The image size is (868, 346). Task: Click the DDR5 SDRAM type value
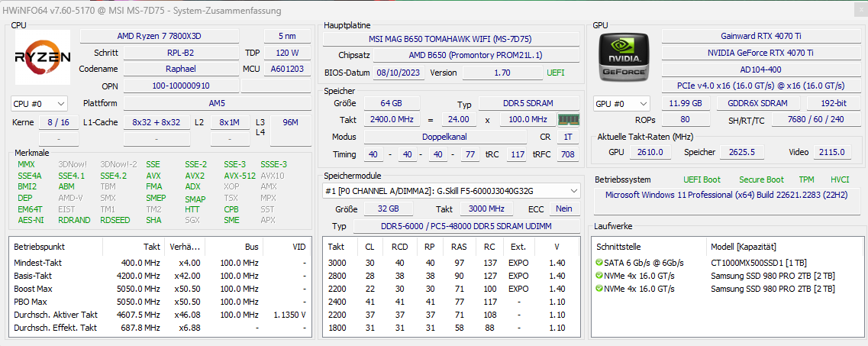[528, 104]
